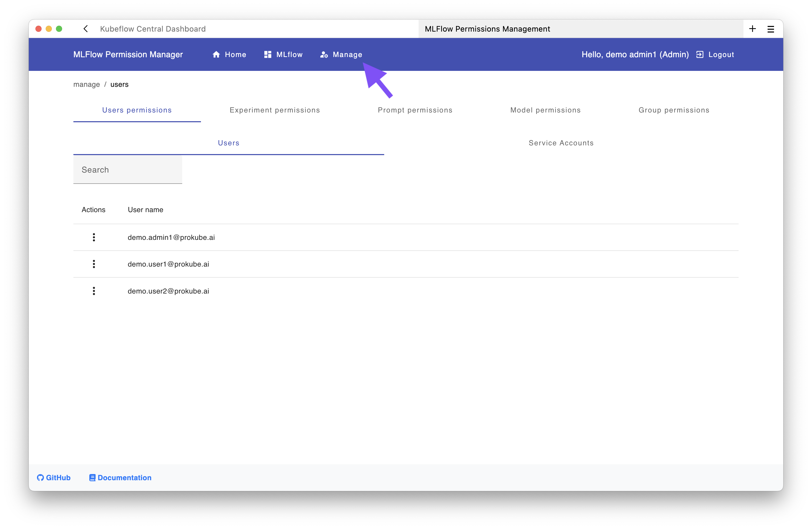
Task: Open the GitHub icon in the footer
Action: point(40,477)
